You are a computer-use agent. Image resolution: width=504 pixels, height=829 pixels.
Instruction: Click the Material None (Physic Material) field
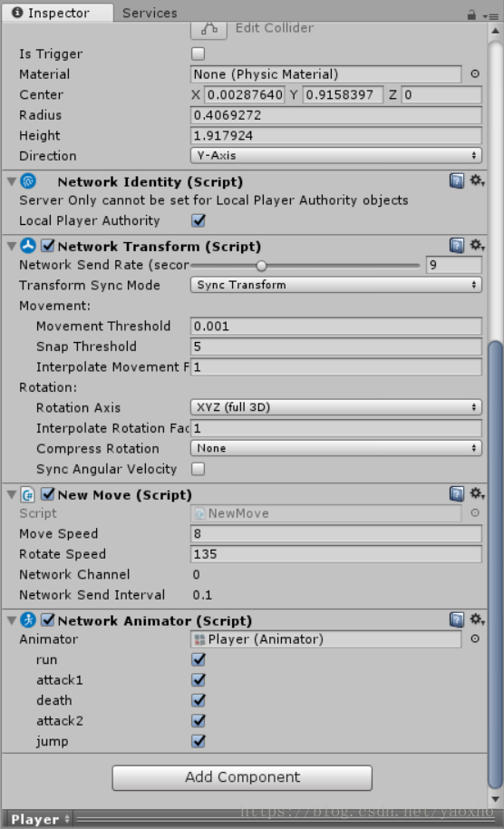[x=326, y=74]
